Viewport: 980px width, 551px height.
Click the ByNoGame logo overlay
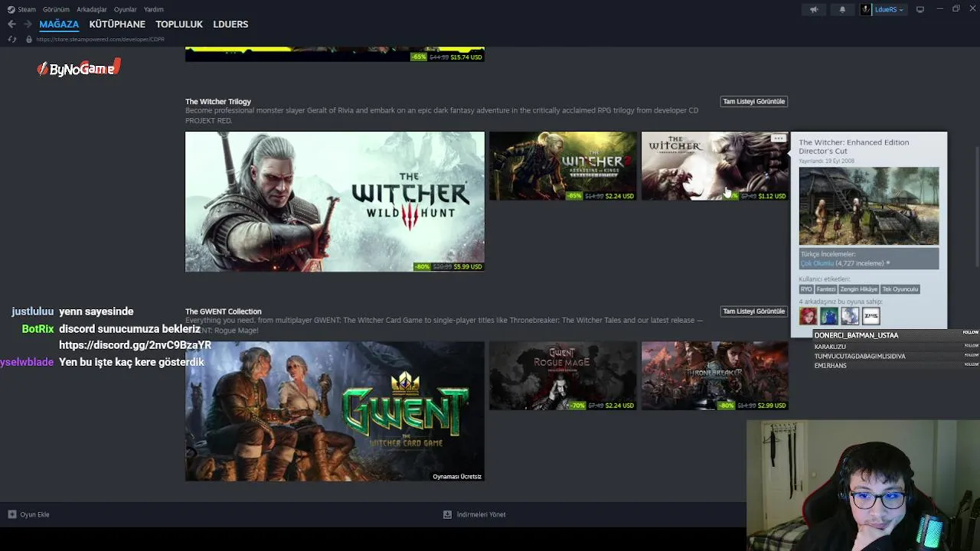79,69
